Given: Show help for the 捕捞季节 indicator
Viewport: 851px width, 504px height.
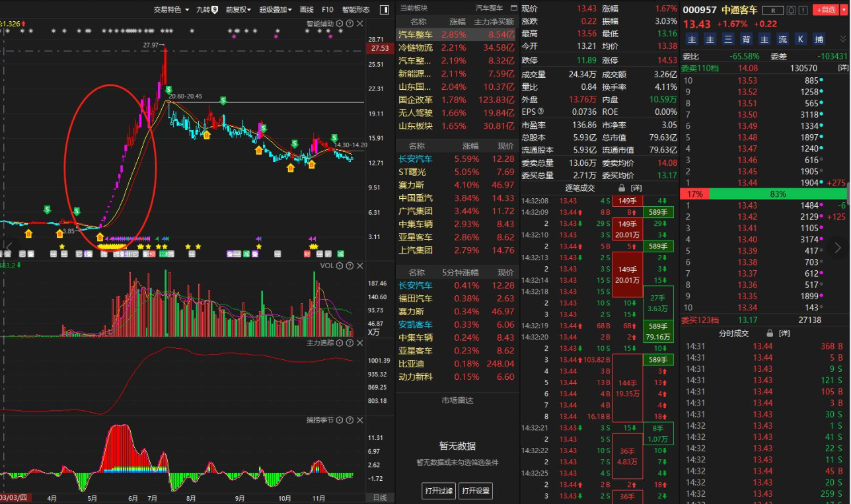Looking at the screenshot, I should click(350, 420).
